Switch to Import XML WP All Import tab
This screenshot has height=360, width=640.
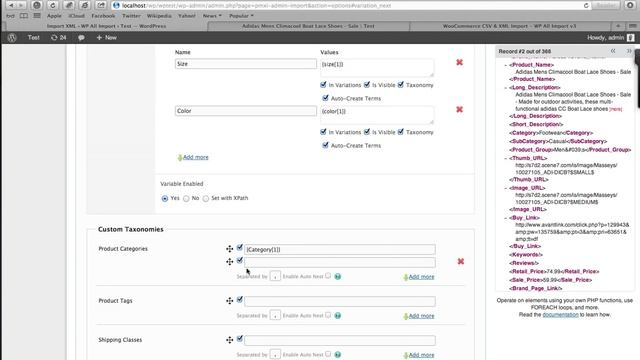point(106,26)
